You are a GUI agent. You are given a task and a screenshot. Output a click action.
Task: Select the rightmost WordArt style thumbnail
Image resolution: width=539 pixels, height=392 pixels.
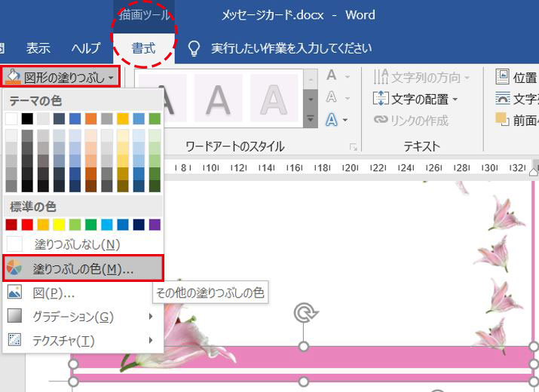274,98
